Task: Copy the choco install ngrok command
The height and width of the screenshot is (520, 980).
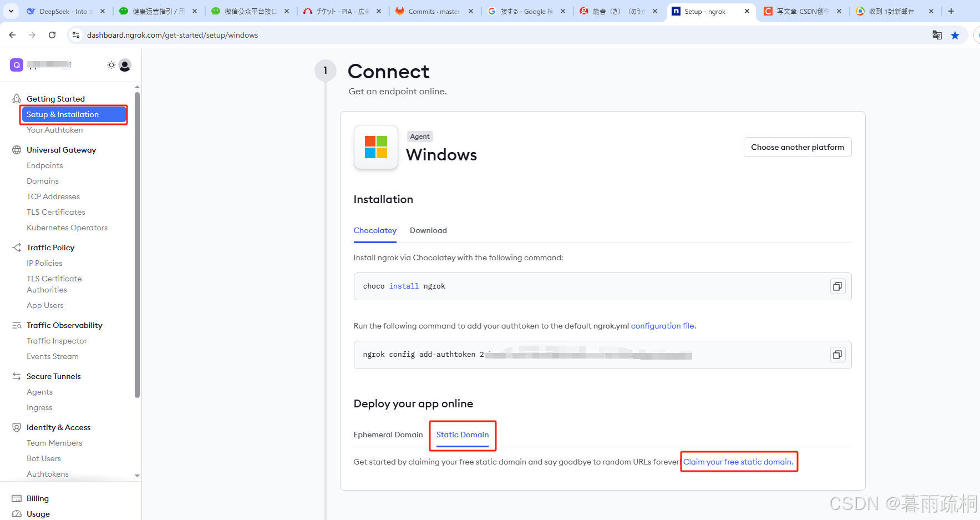Action: pos(837,286)
